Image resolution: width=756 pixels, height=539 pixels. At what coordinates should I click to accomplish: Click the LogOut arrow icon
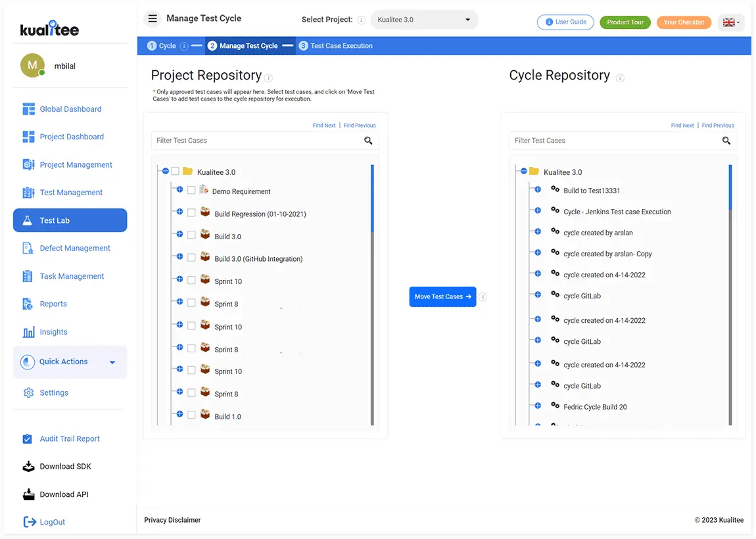pos(30,522)
